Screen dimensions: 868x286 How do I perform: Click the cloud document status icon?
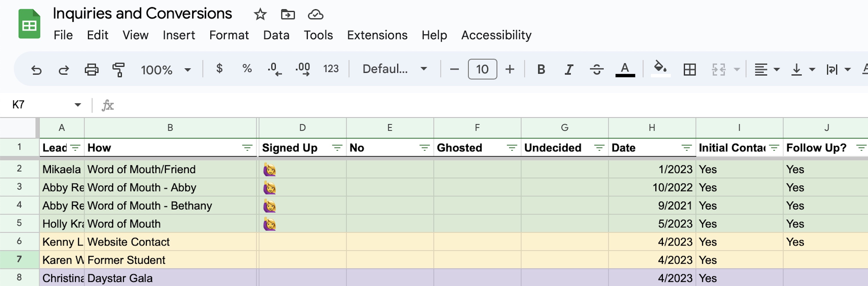[x=315, y=14]
